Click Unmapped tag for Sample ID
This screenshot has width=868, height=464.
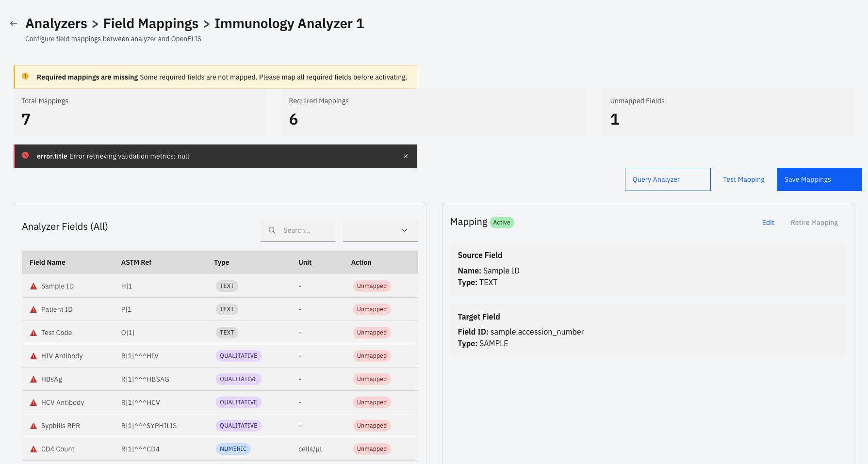pyautogui.click(x=372, y=286)
